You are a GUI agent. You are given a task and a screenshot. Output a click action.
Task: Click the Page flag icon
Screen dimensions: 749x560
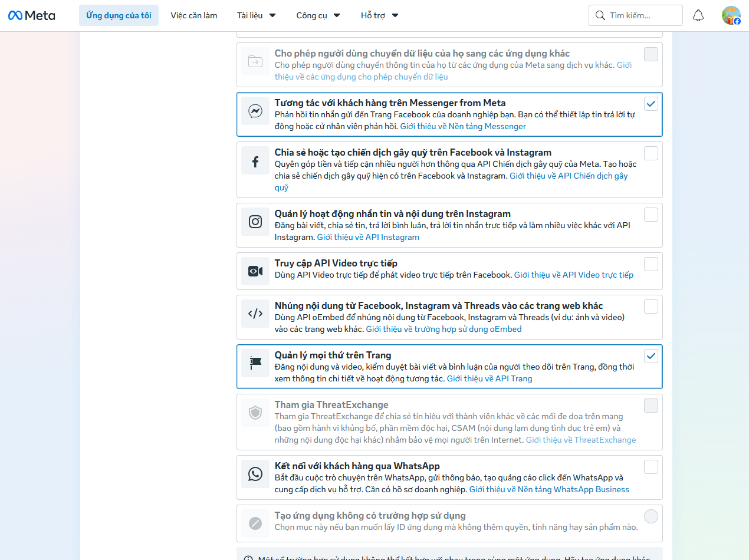click(255, 364)
